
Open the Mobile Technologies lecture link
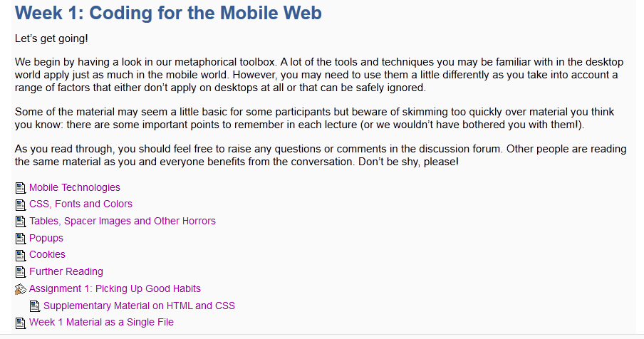(75, 188)
